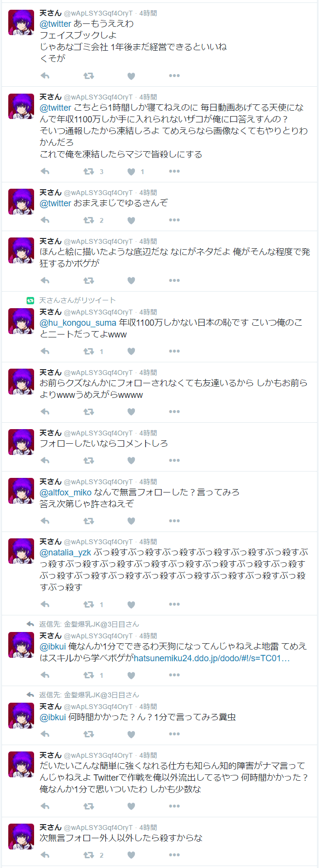
Task: Retweet the @altfox_miko tweet
Action: tap(89, 521)
